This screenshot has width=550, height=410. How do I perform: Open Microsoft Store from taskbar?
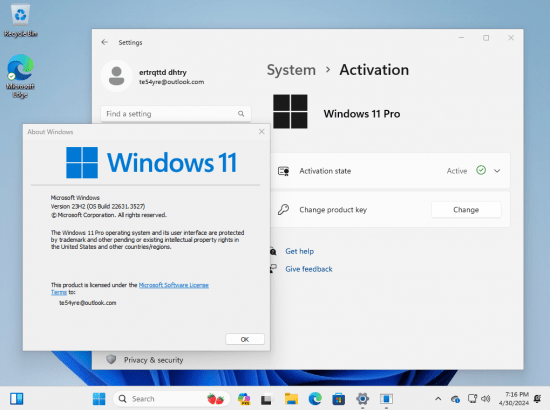[x=338, y=399]
